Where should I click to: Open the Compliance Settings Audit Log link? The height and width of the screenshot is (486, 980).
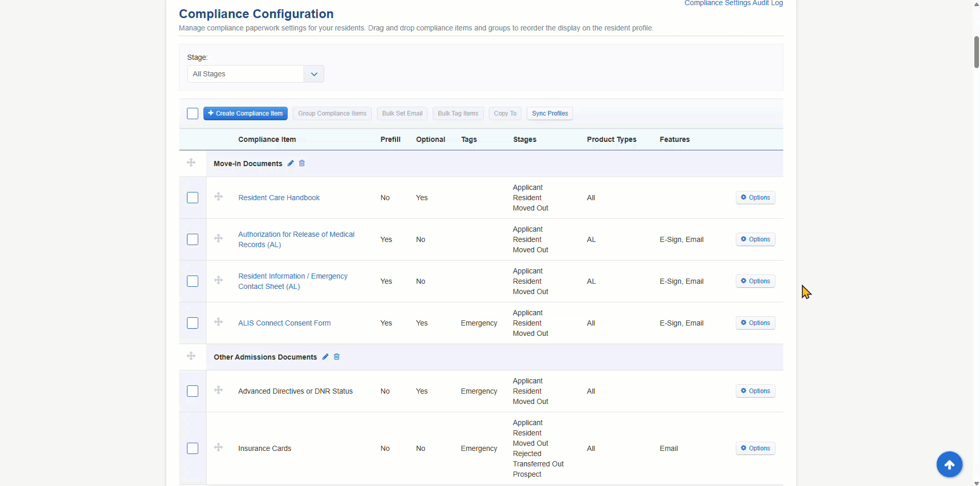[734, 3]
